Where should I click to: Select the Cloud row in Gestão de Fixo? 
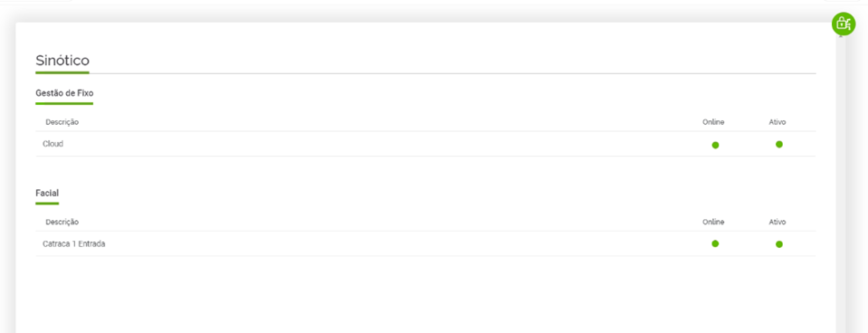[425, 144]
